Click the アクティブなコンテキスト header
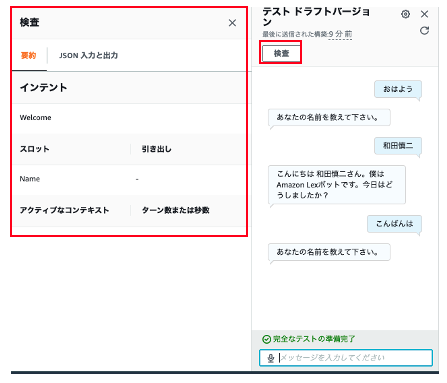Viewport: 447px width, 383px height. coord(64,210)
